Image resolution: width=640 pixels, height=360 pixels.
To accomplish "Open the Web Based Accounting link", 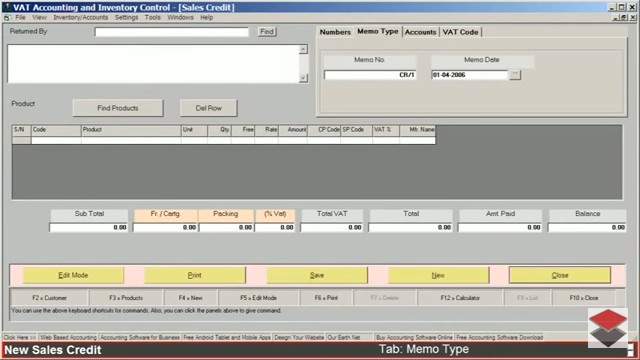I will pos(68,338).
